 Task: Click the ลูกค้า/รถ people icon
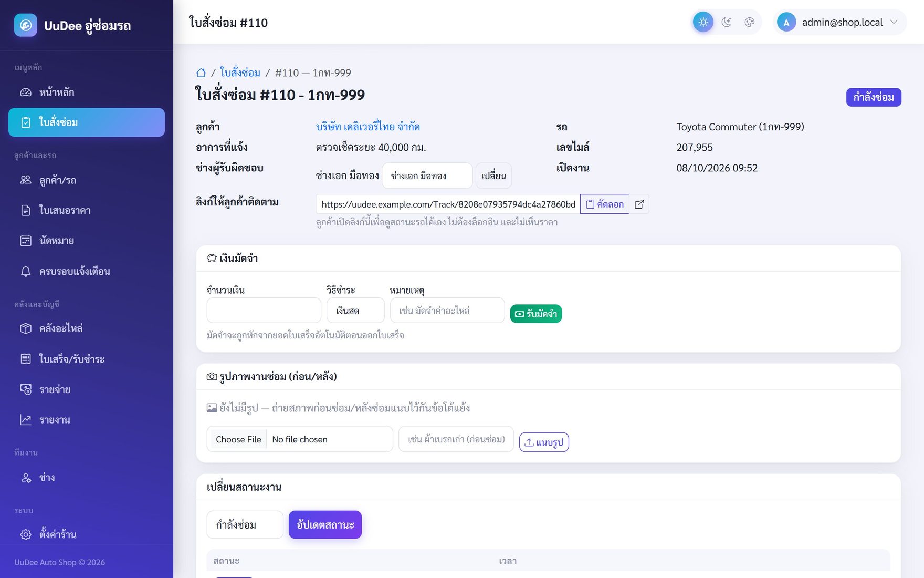[x=26, y=180]
